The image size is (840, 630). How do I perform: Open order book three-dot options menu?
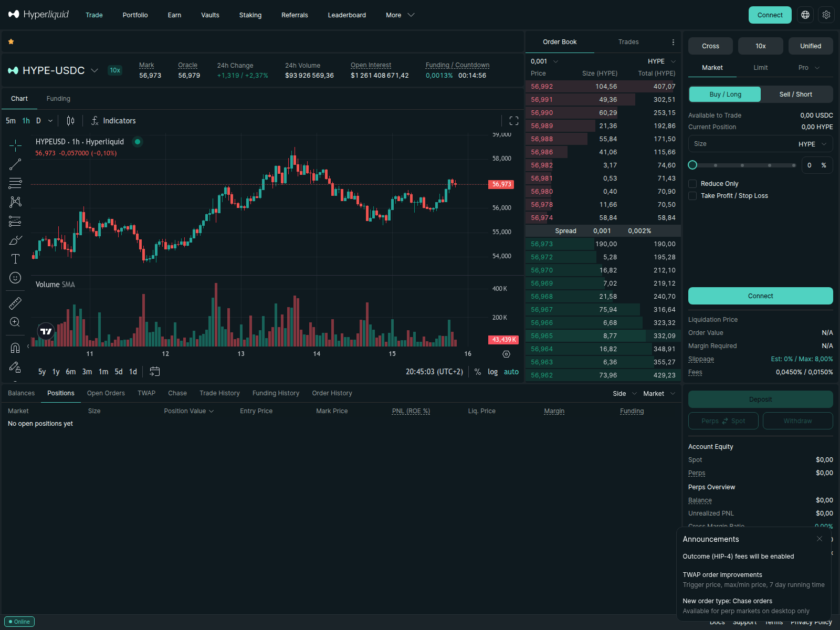673,42
